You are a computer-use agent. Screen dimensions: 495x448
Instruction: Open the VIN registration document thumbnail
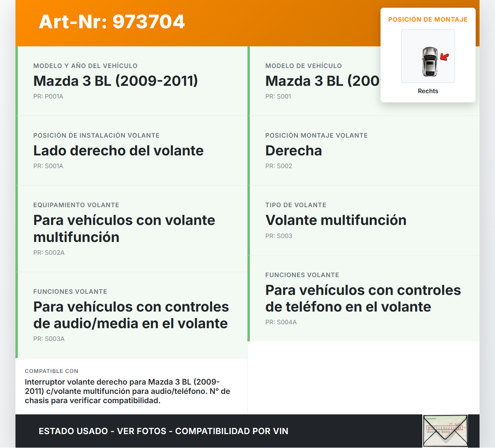click(x=445, y=431)
